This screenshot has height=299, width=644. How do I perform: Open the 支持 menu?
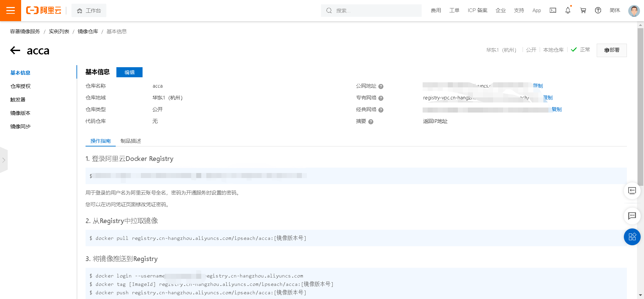click(x=519, y=10)
